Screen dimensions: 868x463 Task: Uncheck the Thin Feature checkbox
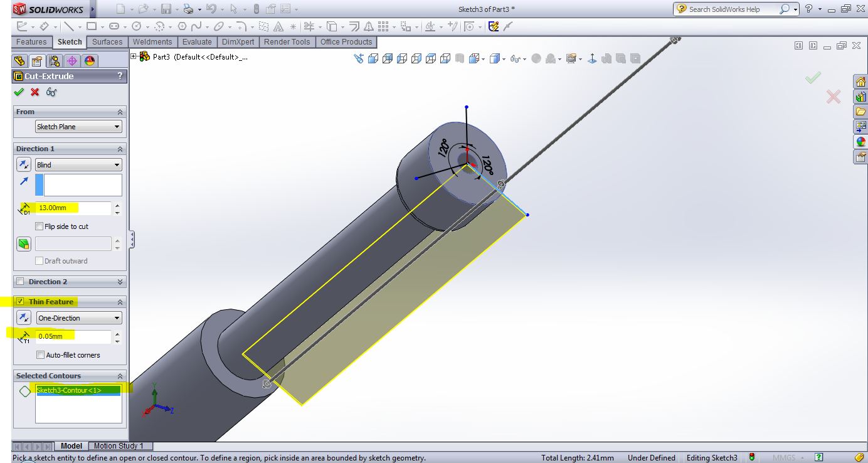pos(20,302)
